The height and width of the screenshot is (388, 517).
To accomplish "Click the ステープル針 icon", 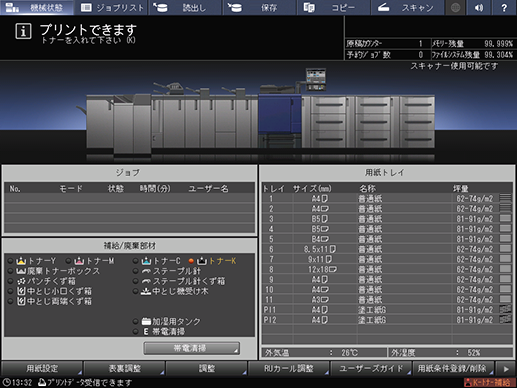I will [x=146, y=271].
